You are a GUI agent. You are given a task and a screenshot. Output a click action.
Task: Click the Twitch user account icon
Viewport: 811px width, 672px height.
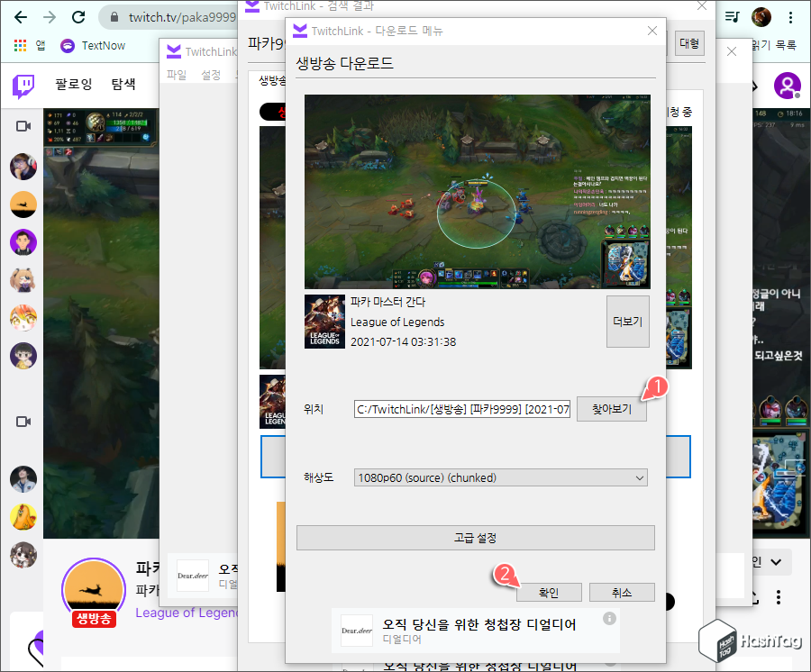(788, 86)
